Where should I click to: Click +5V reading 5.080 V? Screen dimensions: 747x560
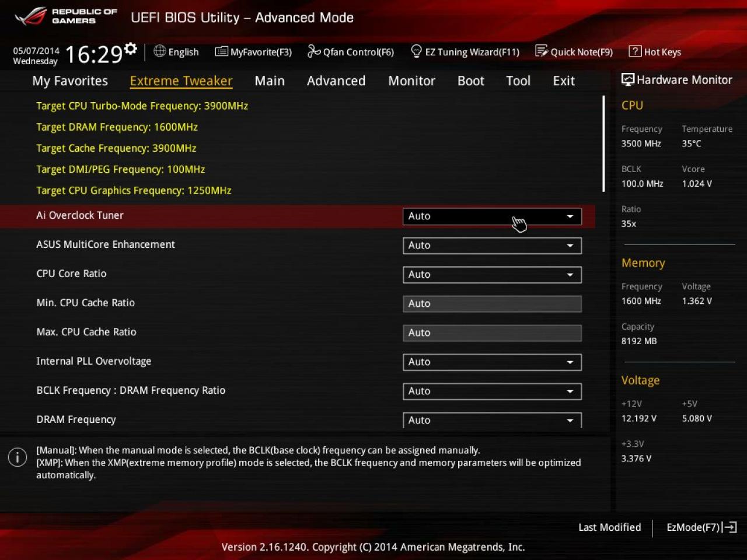697,418
